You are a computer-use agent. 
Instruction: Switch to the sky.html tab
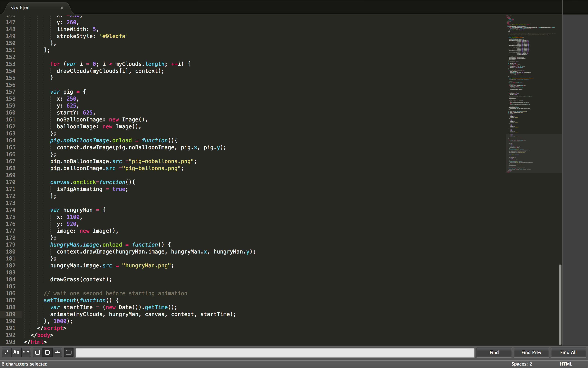(37, 8)
